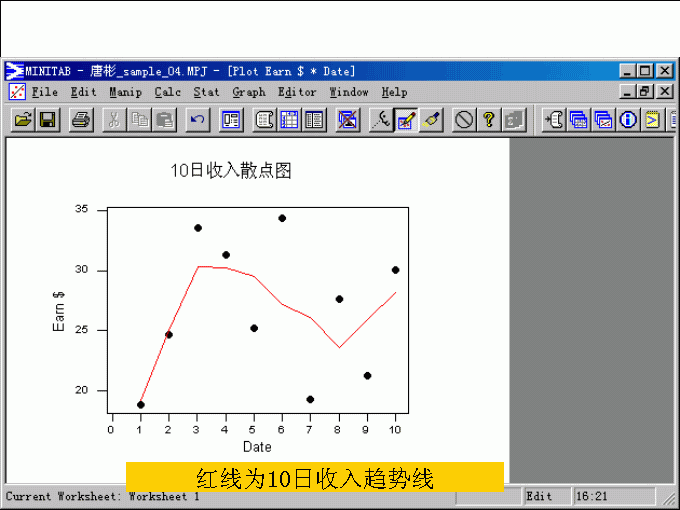680x510 pixels.
Task: Click the Help question mark icon
Action: click(x=489, y=120)
